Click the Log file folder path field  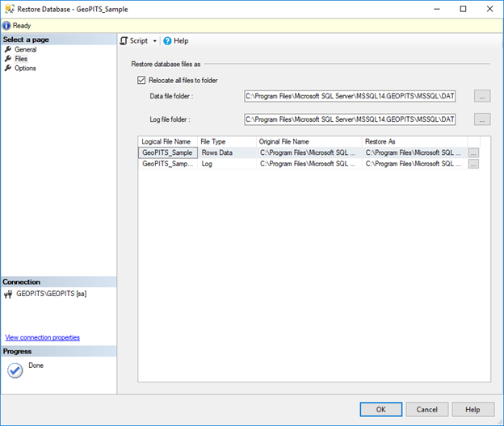(x=350, y=119)
